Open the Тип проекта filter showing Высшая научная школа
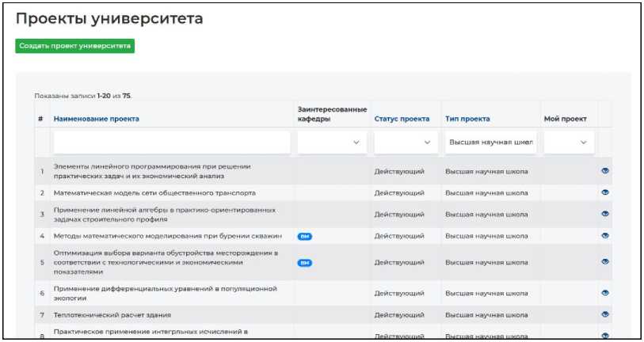 [x=490, y=142]
